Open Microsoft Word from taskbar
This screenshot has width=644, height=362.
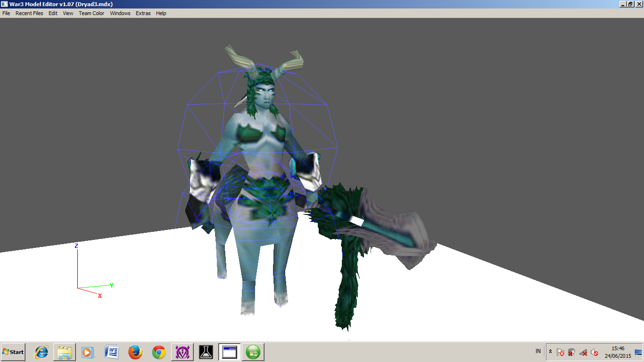click(x=112, y=352)
